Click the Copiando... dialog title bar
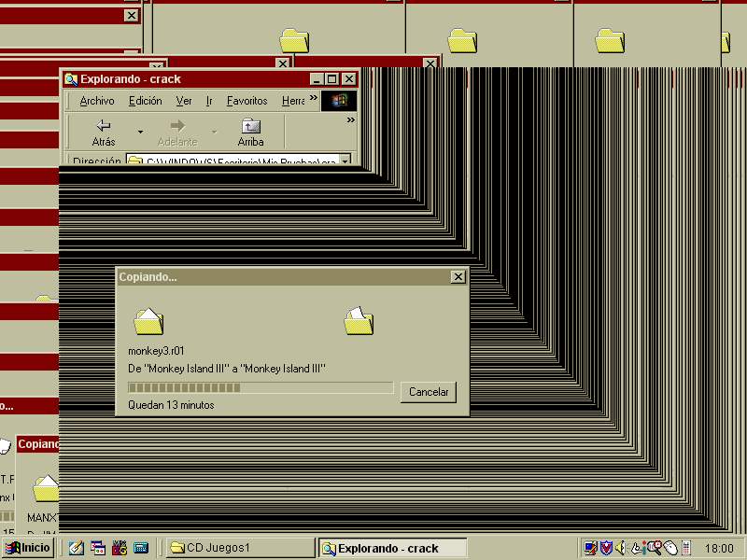This screenshot has width=747, height=560. (x=292, y=276)
